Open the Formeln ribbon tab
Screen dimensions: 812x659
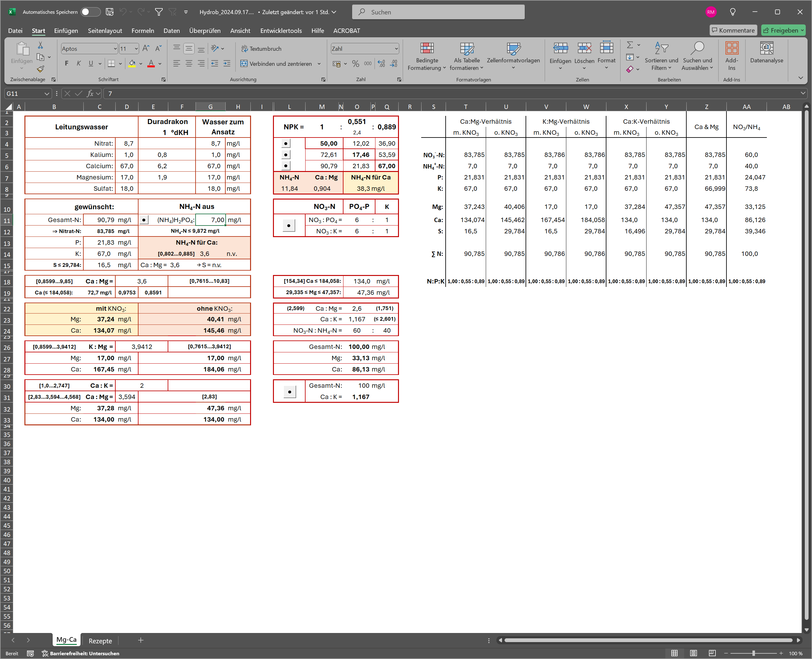142,31
